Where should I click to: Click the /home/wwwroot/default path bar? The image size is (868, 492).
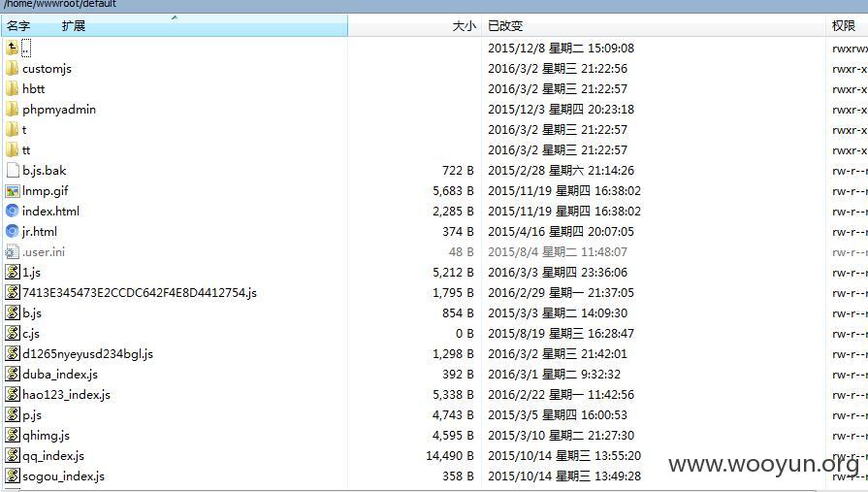(x=434, y=5)
